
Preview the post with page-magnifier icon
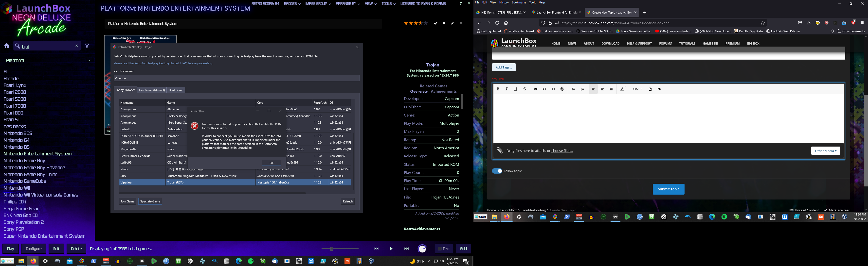[x=650, y=89]
